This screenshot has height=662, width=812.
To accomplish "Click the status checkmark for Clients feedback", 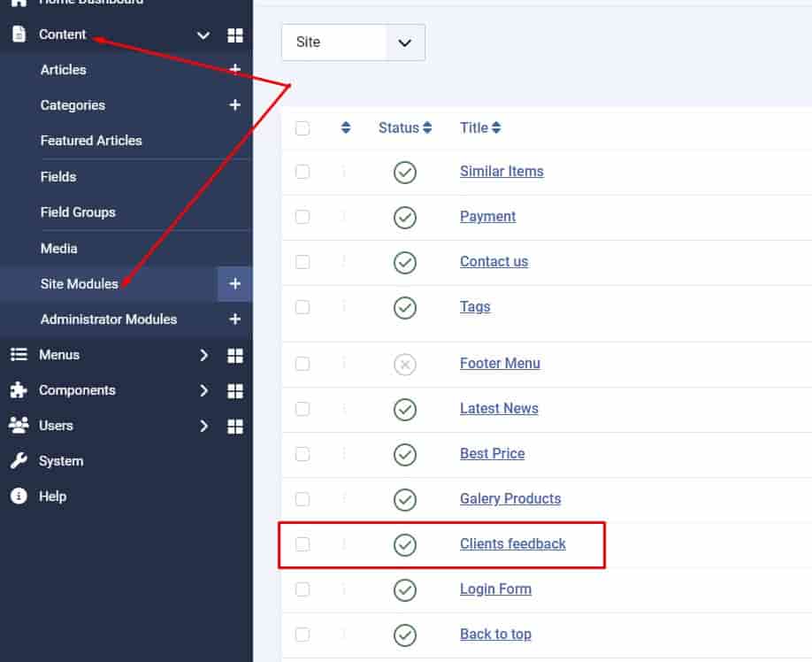I will [x=405, y=544].
